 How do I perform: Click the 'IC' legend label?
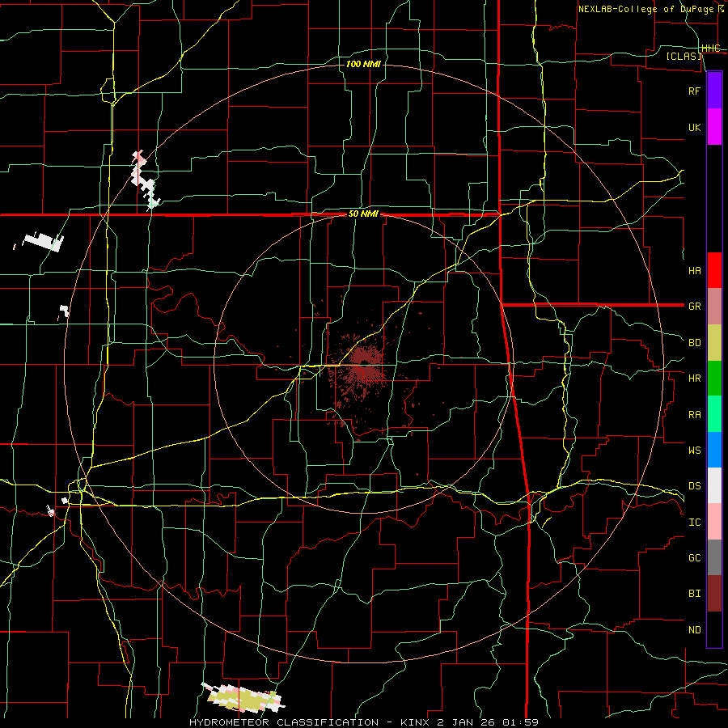click(694, 522)
